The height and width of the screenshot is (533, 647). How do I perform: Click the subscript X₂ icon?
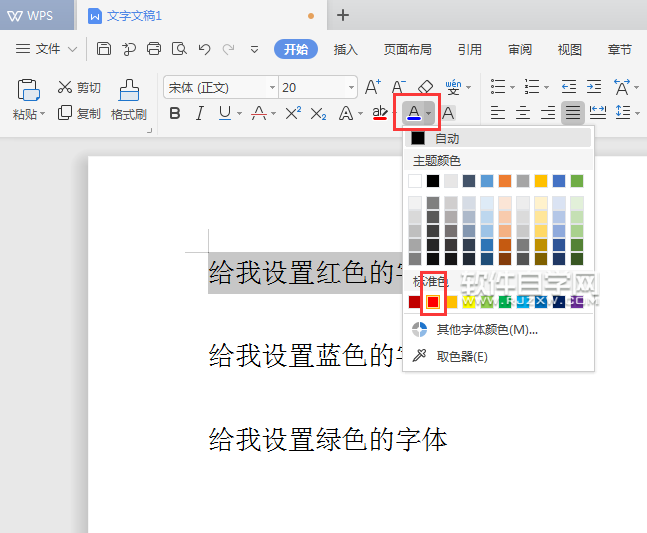tap(318, 113)
